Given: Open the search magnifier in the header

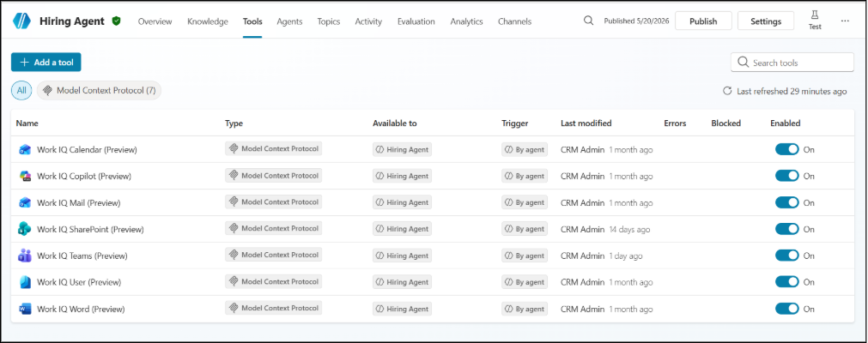Looking at the screenshot, I should coord(588,21).
